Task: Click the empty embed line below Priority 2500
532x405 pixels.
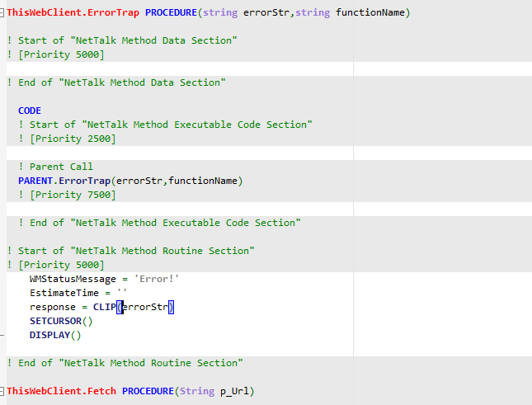Action: [165, 153]
